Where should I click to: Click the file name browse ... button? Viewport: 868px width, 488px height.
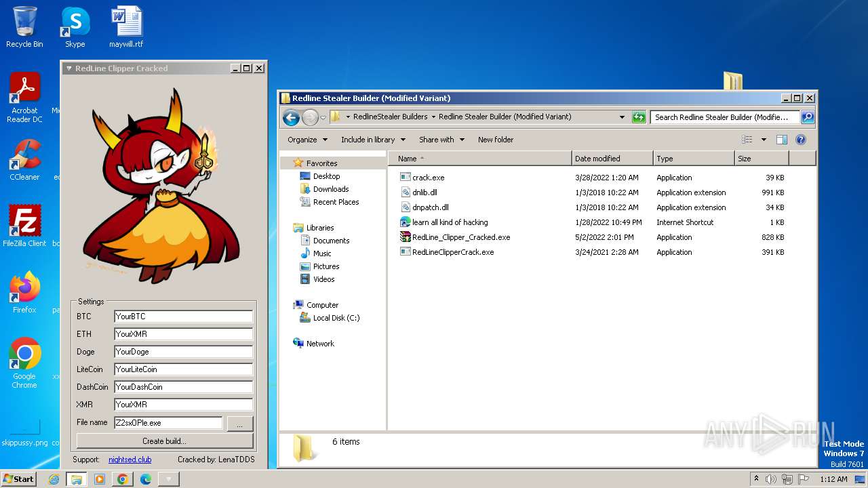point(240,424)
